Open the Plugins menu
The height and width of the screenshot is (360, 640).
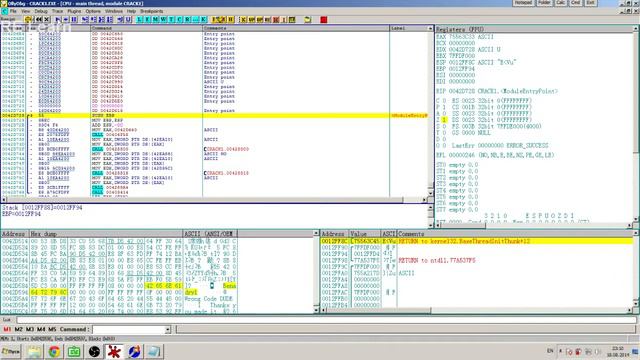point(74,11)
